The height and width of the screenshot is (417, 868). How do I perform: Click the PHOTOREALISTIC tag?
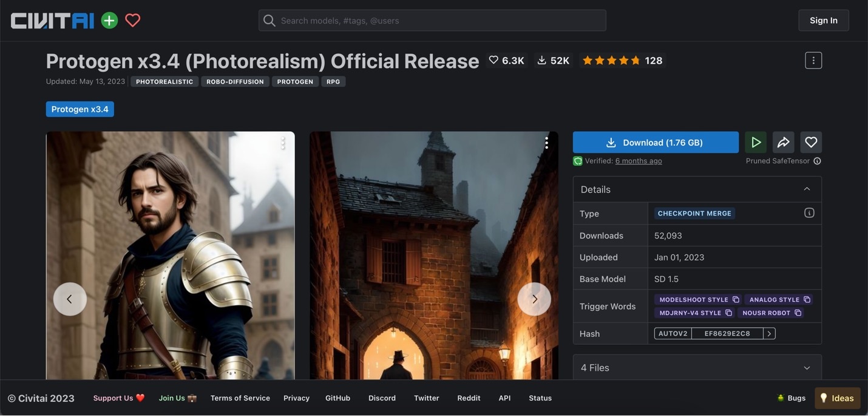point(164,81)
